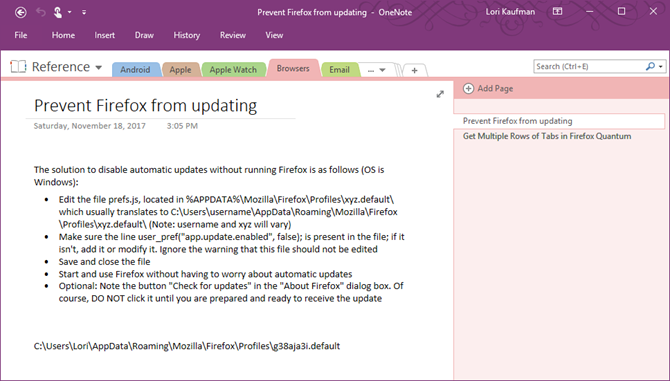This screenshot has width=670, height=381.
Task: Show more sections overflow dropdown
Action: point(376,70)
